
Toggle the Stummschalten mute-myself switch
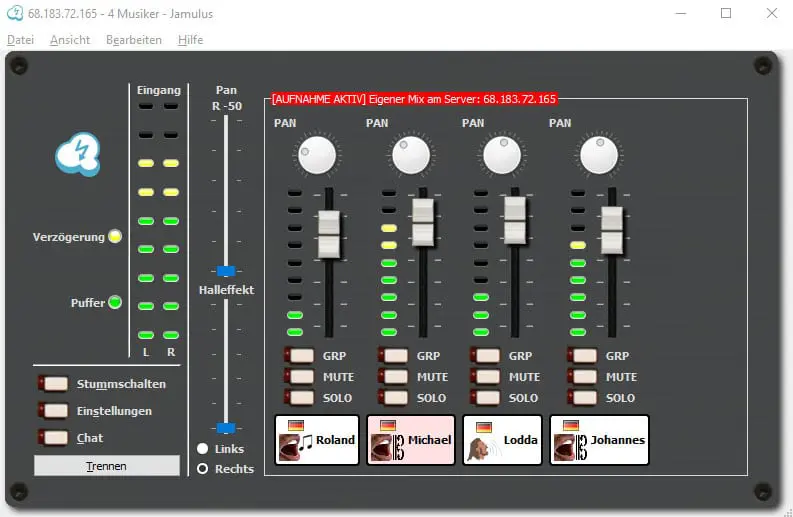54,384
